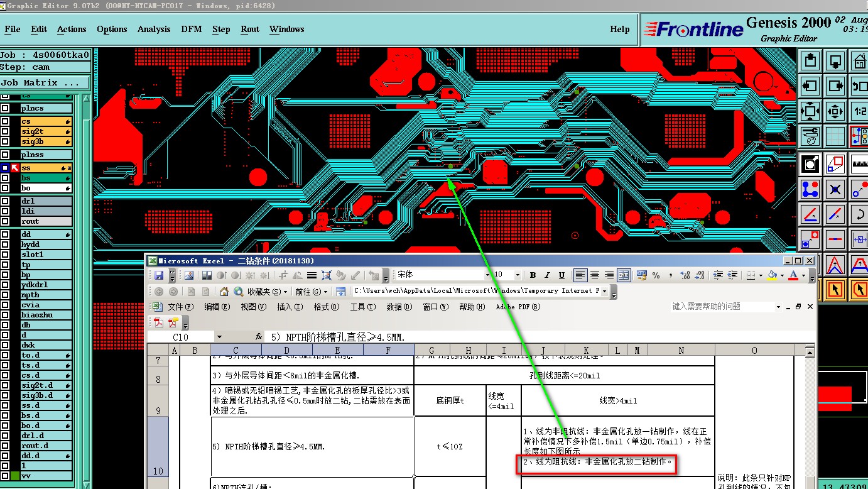Expand the borders dropdown arrow in Excel
The width and height of the screenshot is (868, 489).
coord(760,275)
